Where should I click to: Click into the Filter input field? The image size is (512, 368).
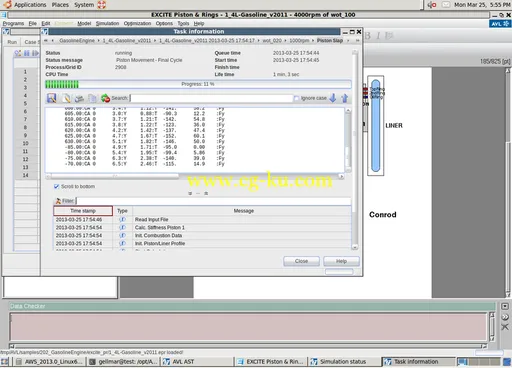pyautogui.click(x=213, y=201)
